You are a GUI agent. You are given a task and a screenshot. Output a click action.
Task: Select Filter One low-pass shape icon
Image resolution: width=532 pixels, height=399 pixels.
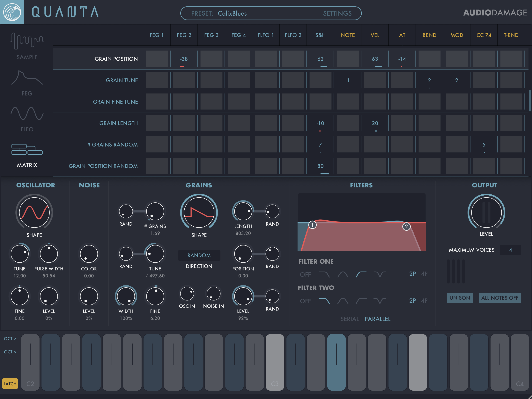click(x=324, y=274)
